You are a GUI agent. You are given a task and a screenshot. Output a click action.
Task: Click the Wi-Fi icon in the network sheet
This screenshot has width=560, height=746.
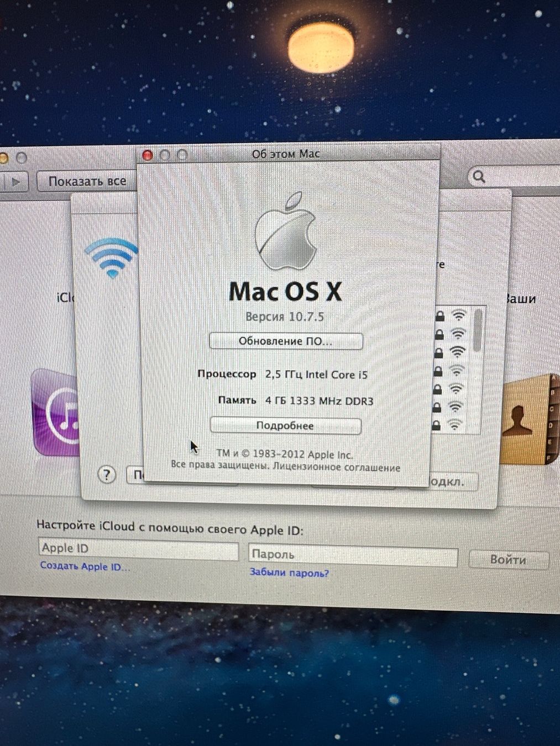point(111,258)
